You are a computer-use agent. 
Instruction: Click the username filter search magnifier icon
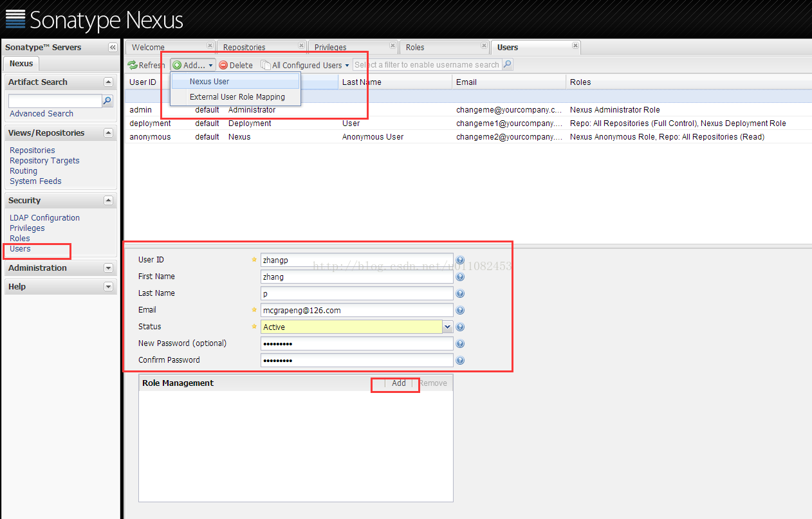tap(507, 64)
